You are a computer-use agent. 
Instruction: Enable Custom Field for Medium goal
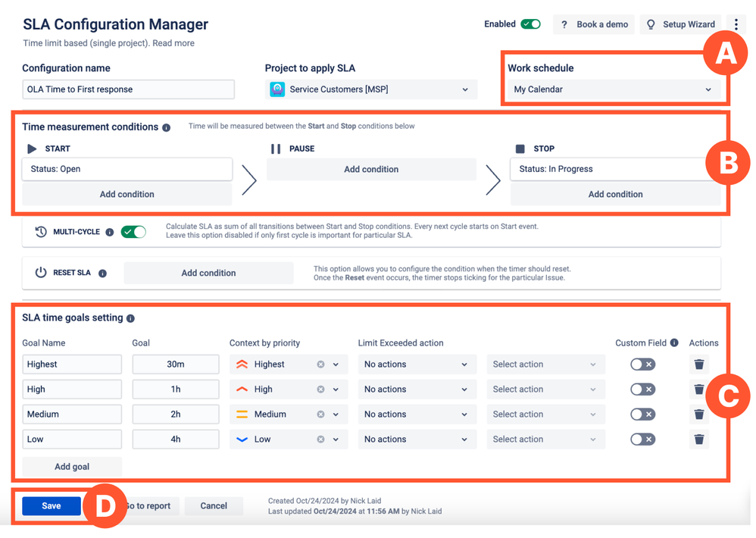point(642,414)
